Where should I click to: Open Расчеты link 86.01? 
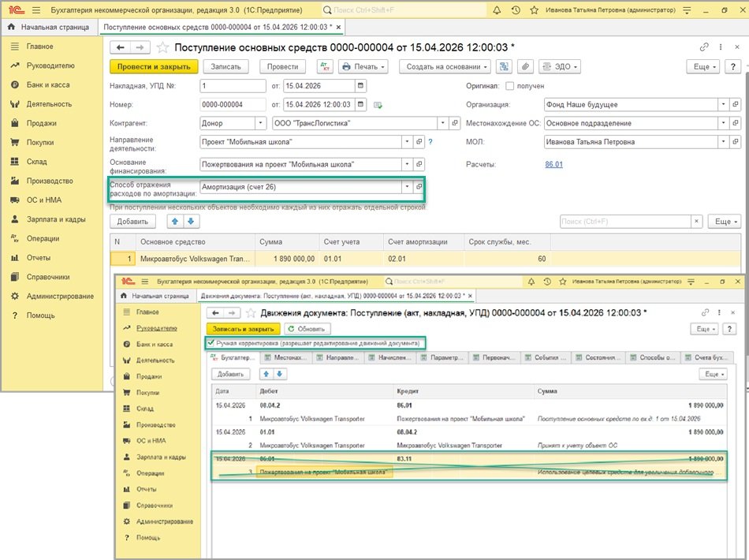(553, 164)
